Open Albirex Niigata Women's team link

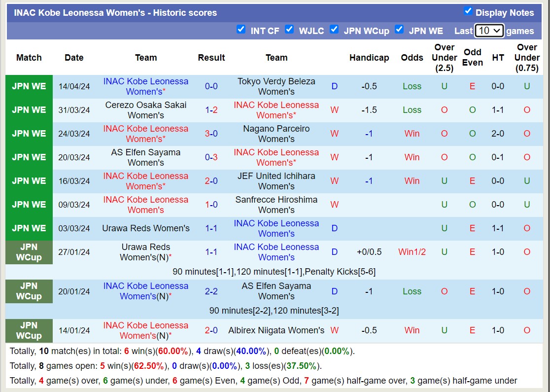click(276, 330)
